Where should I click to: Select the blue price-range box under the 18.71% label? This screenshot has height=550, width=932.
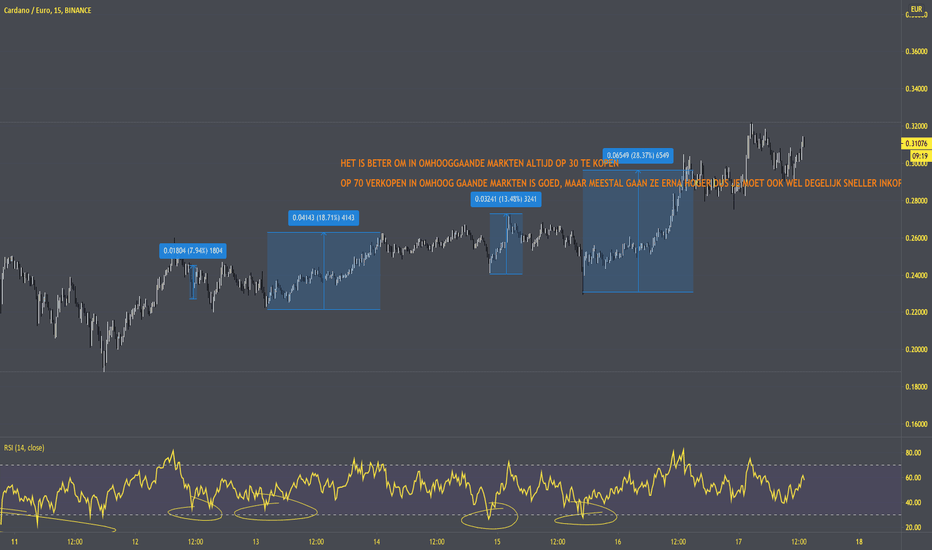point(323,271)
